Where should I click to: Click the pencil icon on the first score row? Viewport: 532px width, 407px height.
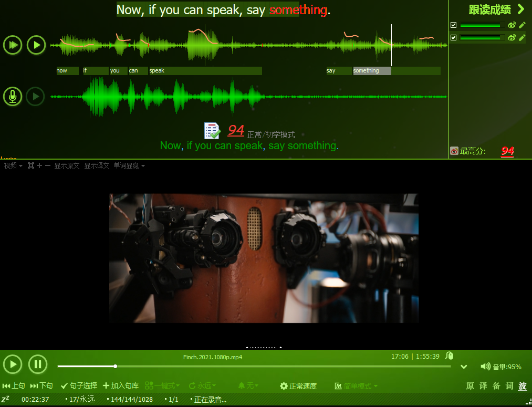click(x=522, y=25)
